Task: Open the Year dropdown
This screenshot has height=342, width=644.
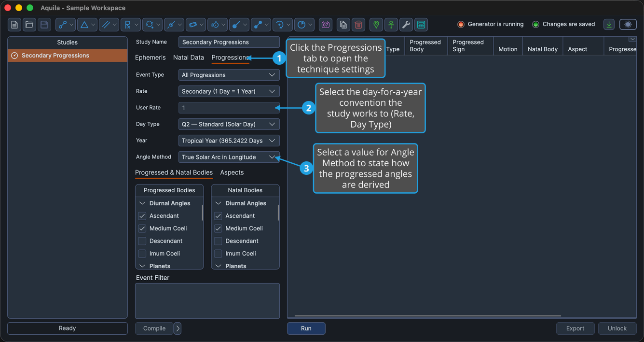Action: pos(229,141)
